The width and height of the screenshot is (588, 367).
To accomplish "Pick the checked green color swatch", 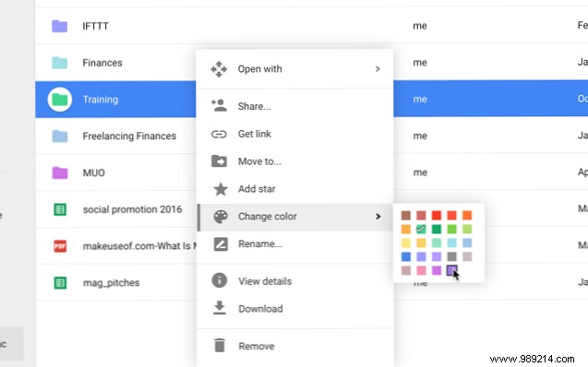I will [x=421, y=230].
